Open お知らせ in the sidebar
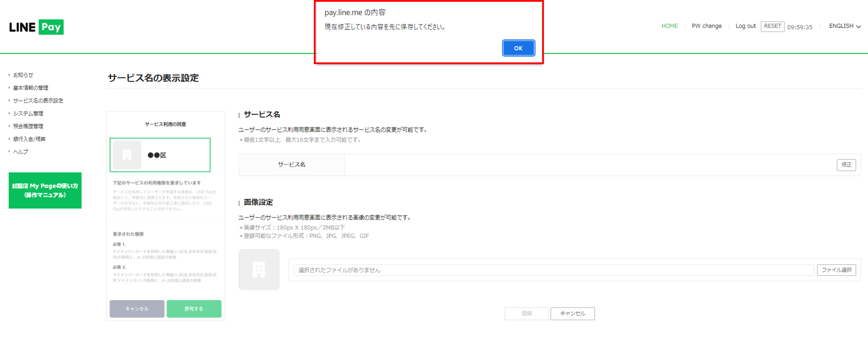The image size is (868, 338). 23,75
